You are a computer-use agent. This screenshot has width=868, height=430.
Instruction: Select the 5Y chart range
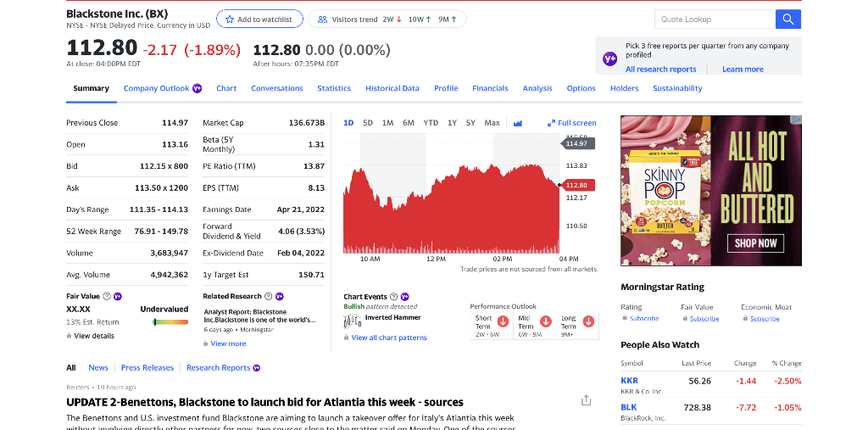470,123
